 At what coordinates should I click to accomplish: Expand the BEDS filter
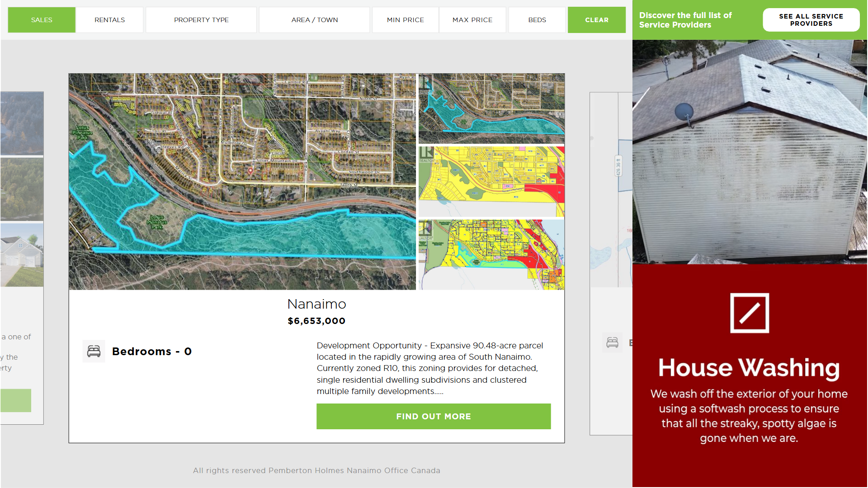[537, 20]
